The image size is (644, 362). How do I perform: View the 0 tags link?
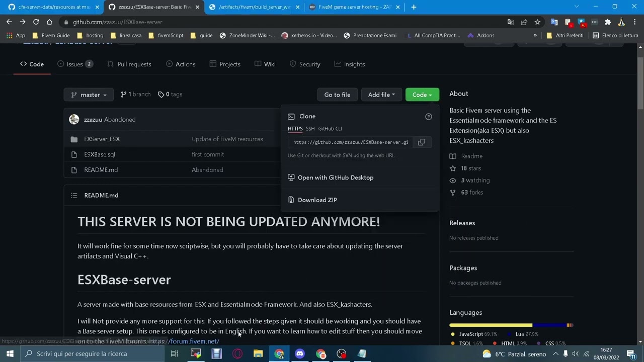[x=170, y=94]
